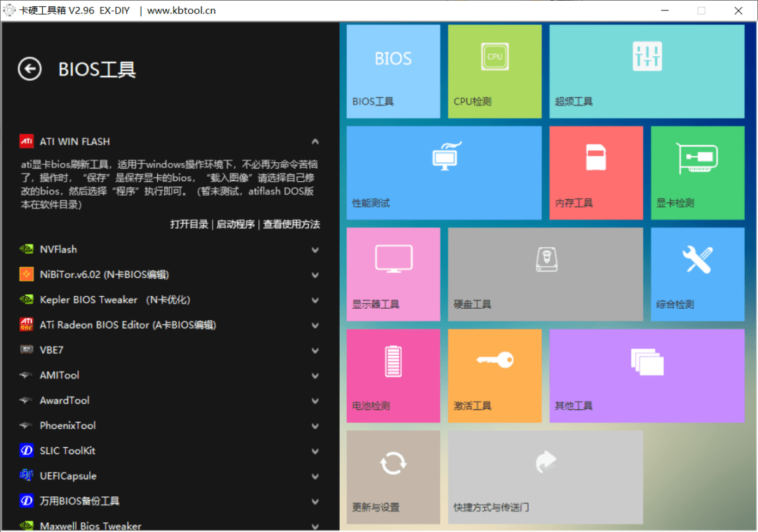The width and height of the screenshot is (758, 532).
Task: Select the NVFlash list entry text
Action: pos(58,249)
